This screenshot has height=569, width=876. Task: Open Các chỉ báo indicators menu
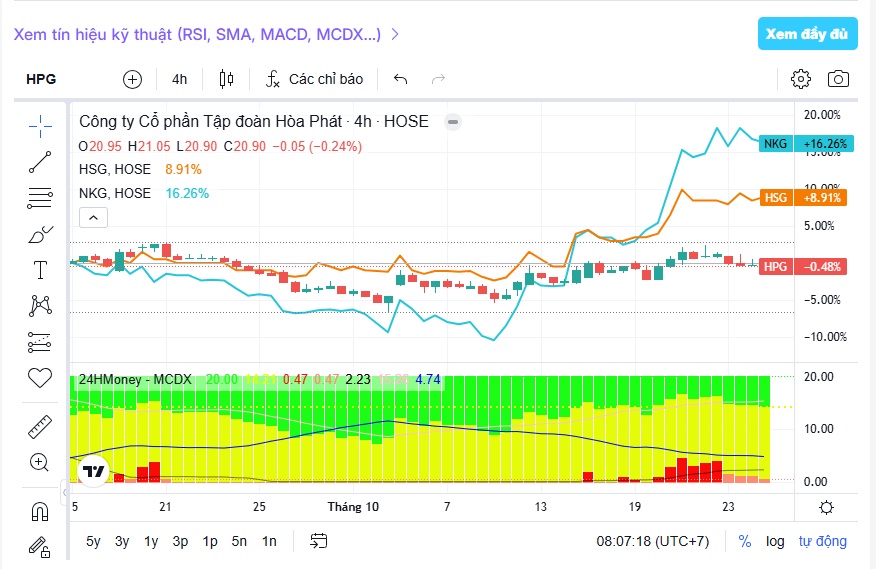click(314, 79)
